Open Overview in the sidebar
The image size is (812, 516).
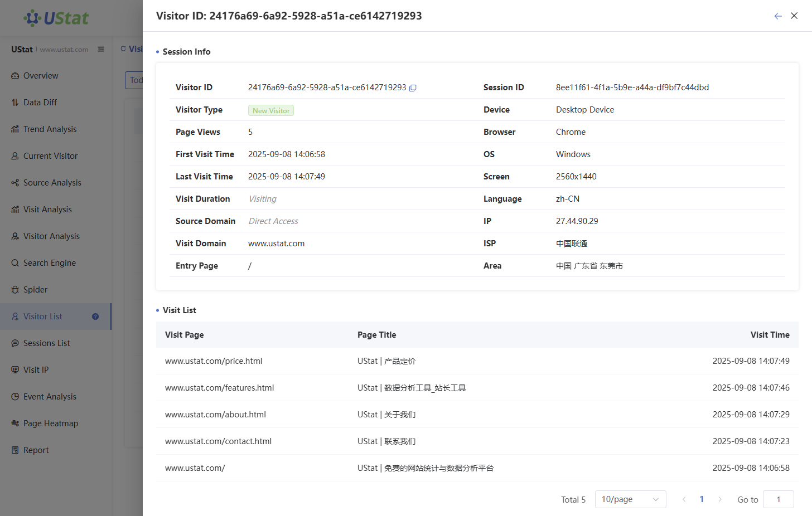[40, 76]
